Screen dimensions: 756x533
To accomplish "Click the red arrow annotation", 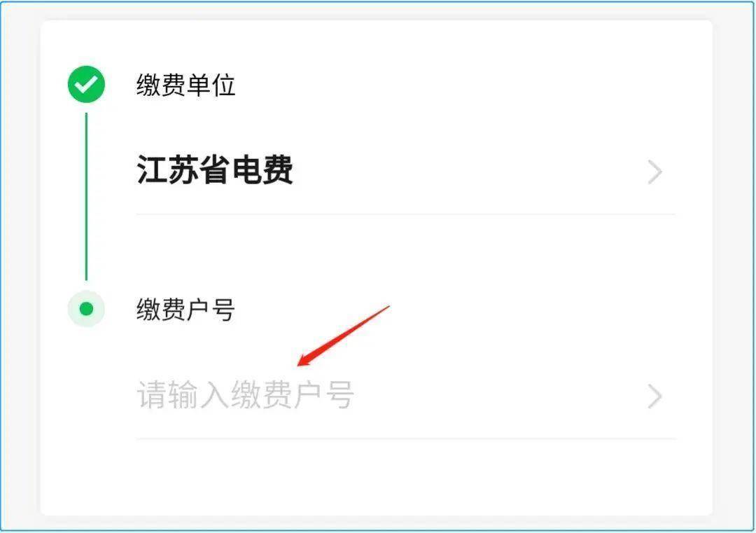I will (x=343, y=335).
